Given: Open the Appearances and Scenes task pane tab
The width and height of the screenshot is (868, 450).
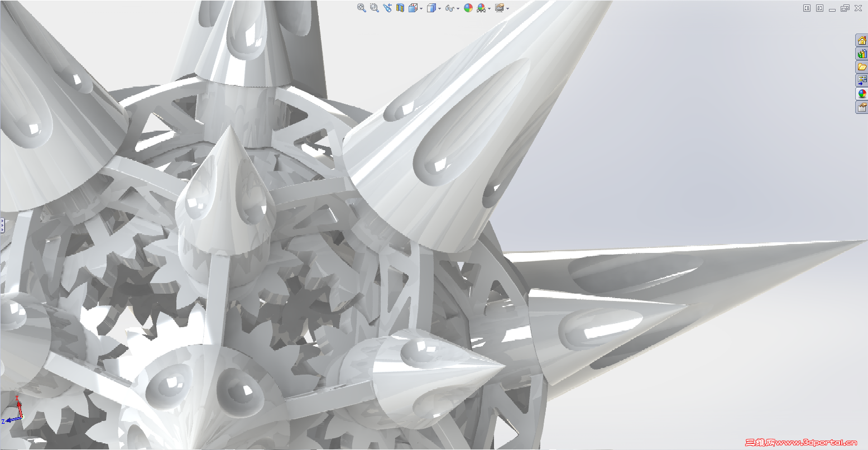Looking at the screenshot, I should click(x=862, y=94).
